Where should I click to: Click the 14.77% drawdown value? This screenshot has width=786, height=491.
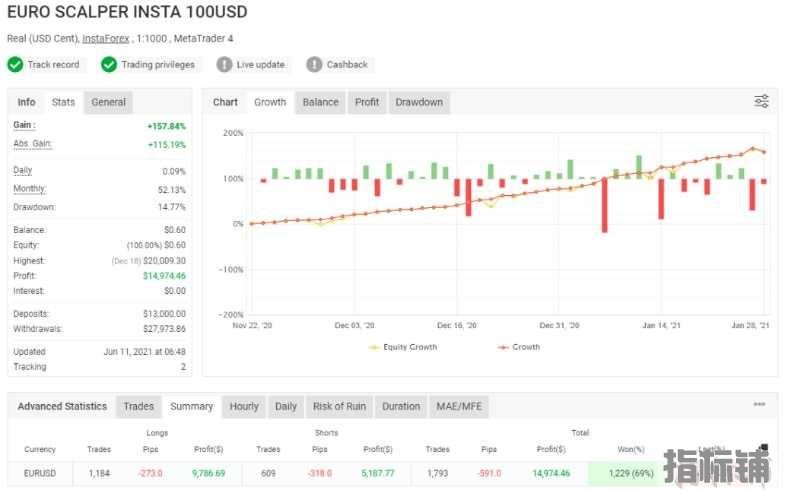pyautogui.click(x=171, y=207)
